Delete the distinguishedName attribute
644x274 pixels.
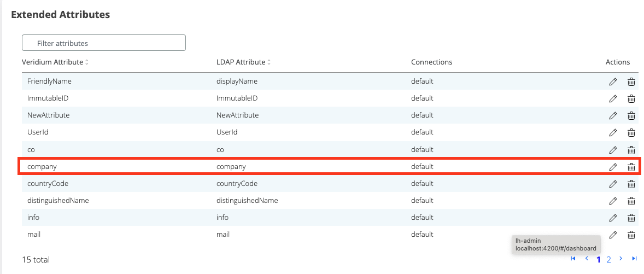point(631,201)
